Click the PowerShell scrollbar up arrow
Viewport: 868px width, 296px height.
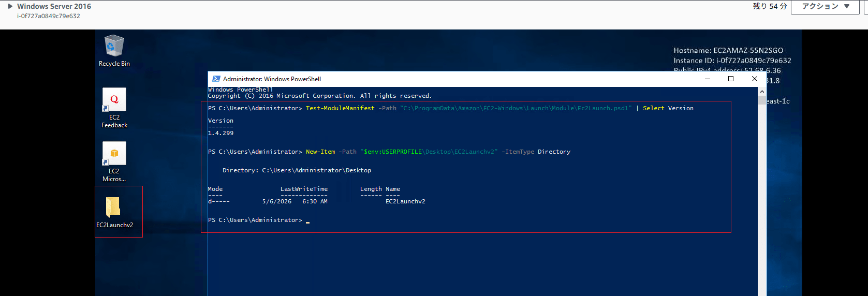[x=762, y=91]
